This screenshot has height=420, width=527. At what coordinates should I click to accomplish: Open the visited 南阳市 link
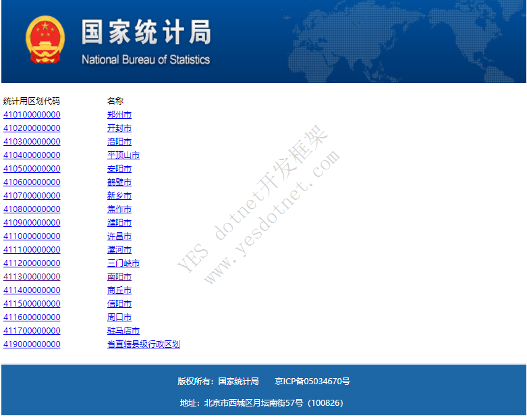coord(119,276)
